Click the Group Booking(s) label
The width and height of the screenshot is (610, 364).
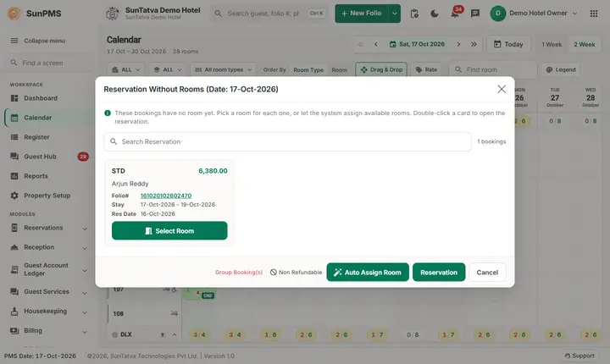pos(239,273)
